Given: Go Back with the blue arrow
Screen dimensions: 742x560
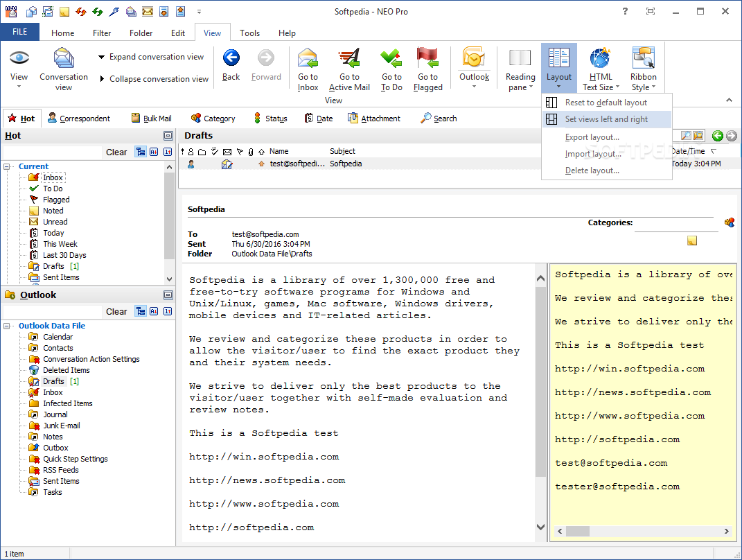Looking at the screenshot, I should pyautogui.click(x=231, y=65).
